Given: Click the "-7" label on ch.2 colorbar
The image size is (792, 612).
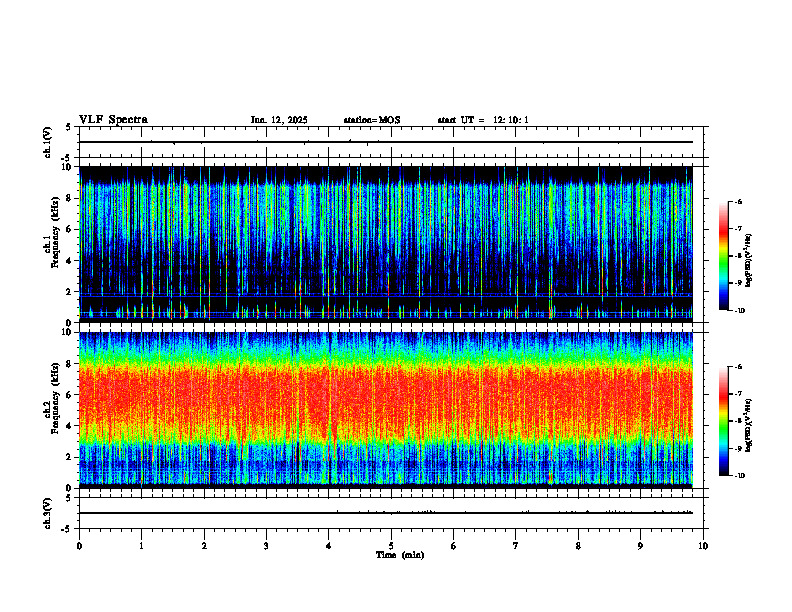Looking at the screenshot, I should point(738,394).
